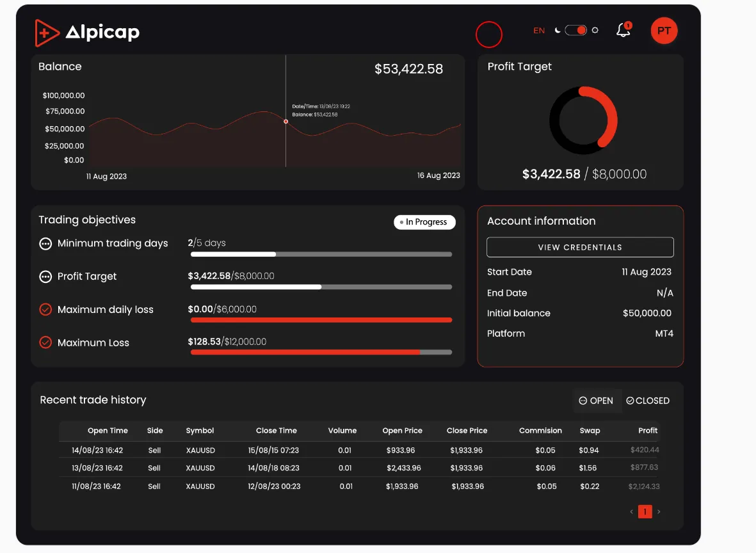756x553 pixels.
Task: Click the Maximum Loss checkmark icon
Action: coord(45,342)
